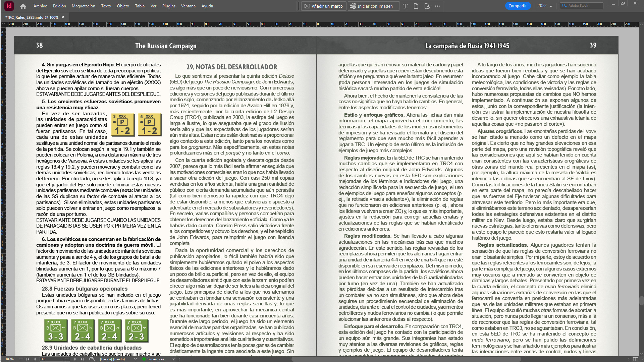Open the Texto menu
The image size is (644, 362).
point(106,6)
